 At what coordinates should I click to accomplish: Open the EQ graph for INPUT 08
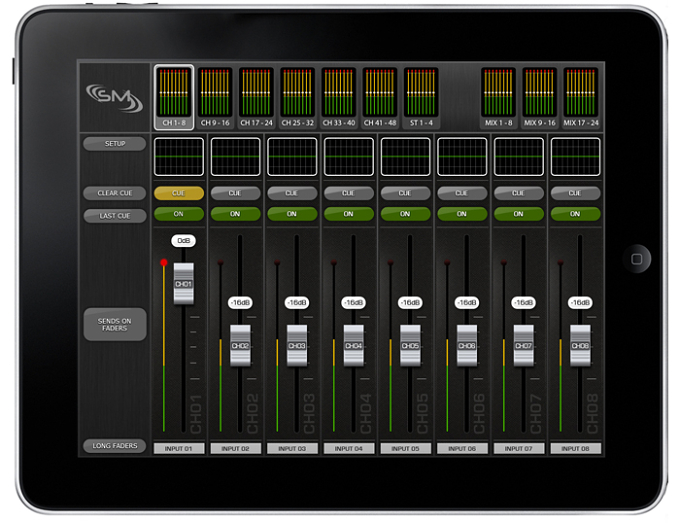(x=575, y=157)
